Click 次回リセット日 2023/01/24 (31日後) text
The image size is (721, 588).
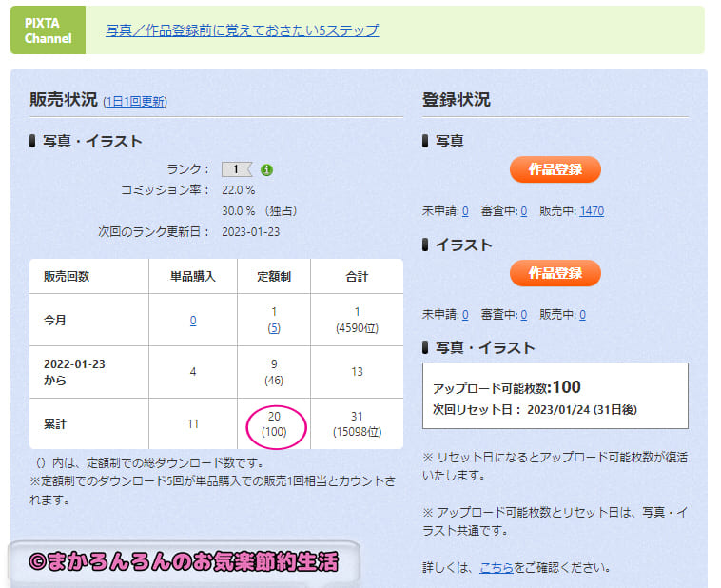click(x=535, y=409)
